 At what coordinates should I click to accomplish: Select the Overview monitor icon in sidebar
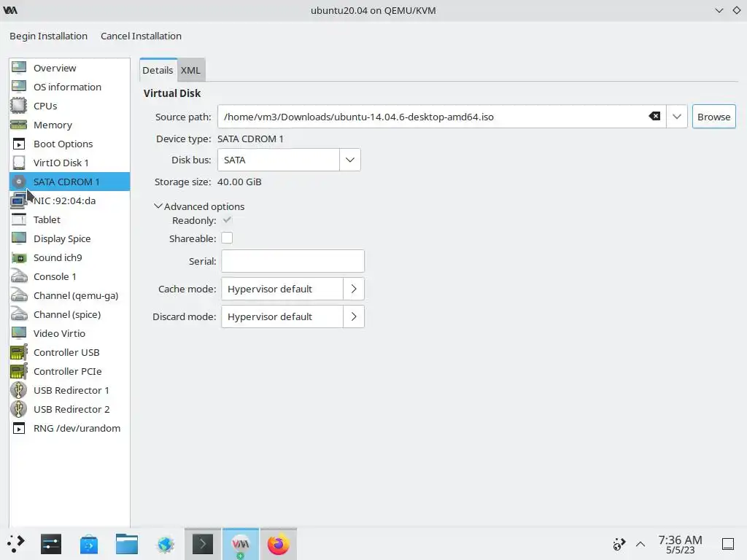pos(19,68)
